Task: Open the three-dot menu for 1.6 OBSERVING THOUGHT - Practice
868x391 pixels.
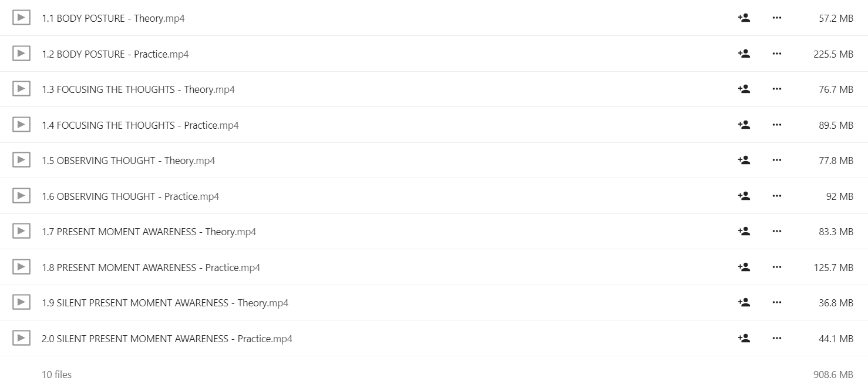Action: (x=777, y=196)
